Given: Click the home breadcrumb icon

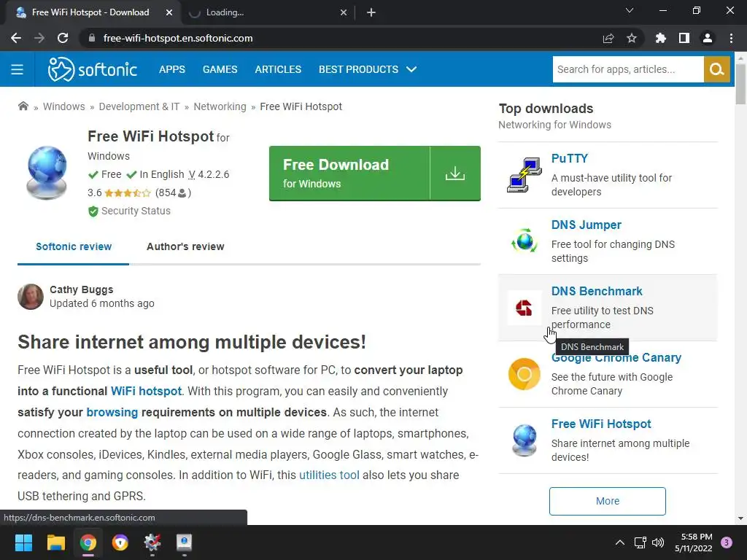Looking at the screenshot, I should [x=23, y=106].
